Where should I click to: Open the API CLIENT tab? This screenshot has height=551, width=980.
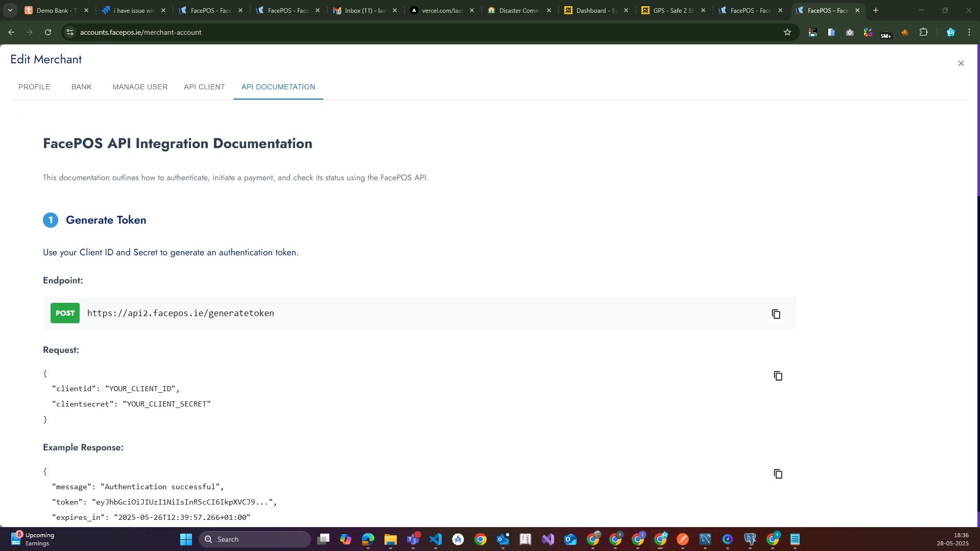click(x=204, y=87)
